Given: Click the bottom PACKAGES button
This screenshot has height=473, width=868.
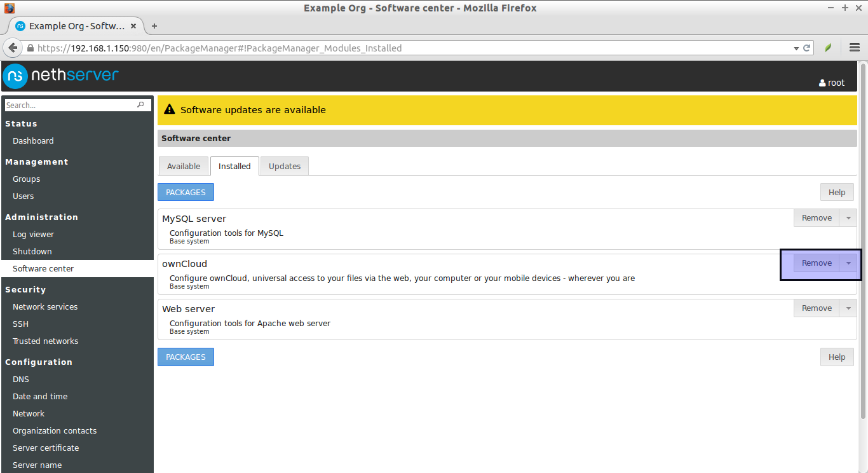Looking at the screenshot, I should tap(186, 357).
